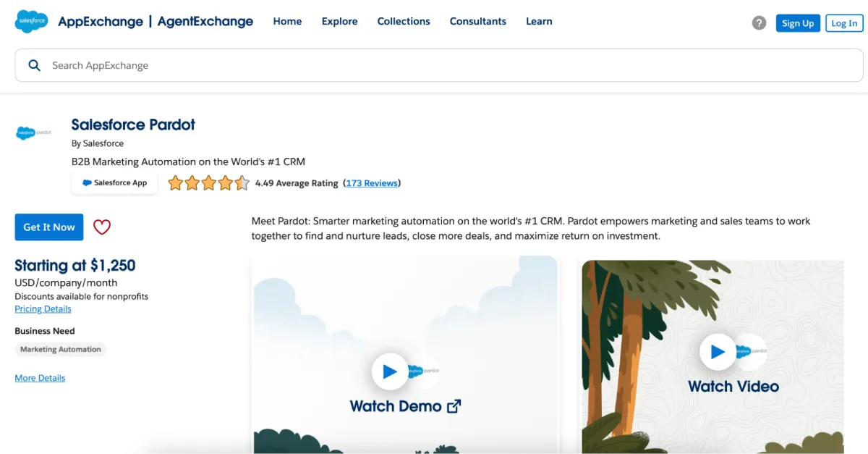The image size is (868, 454).
Task: Click the Pardot app logo thumbnail
Action: click(33, 133)
